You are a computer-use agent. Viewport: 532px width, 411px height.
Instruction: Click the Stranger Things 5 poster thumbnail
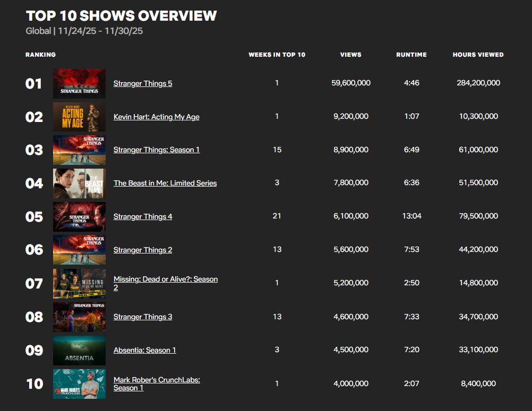[79, 84]
